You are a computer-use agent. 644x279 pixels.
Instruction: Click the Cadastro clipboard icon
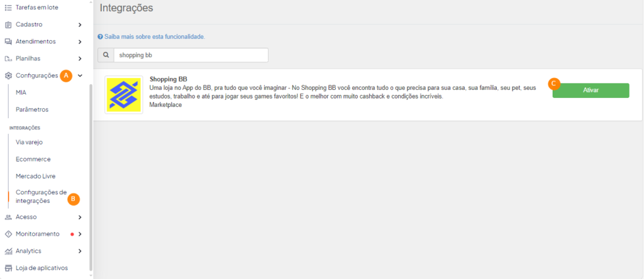point(8,25)
